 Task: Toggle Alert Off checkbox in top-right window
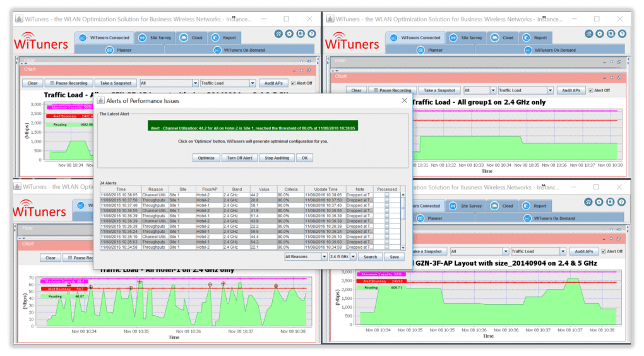tap(590, 90)
